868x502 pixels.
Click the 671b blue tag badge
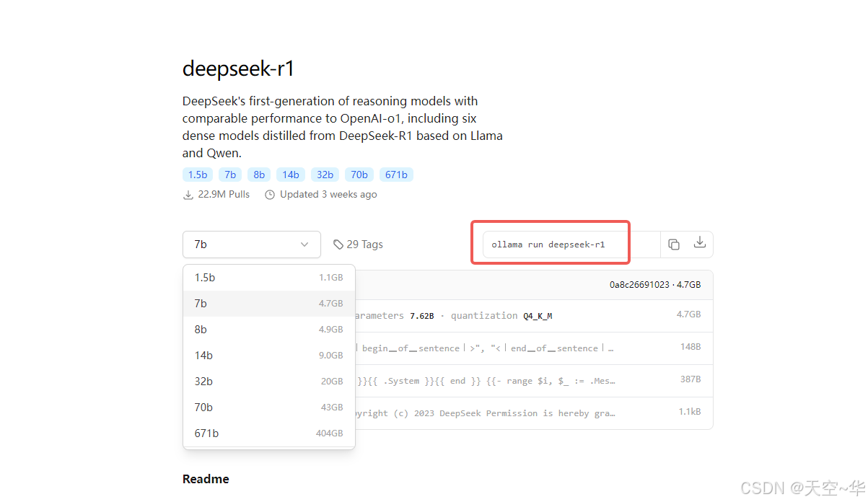396,175
